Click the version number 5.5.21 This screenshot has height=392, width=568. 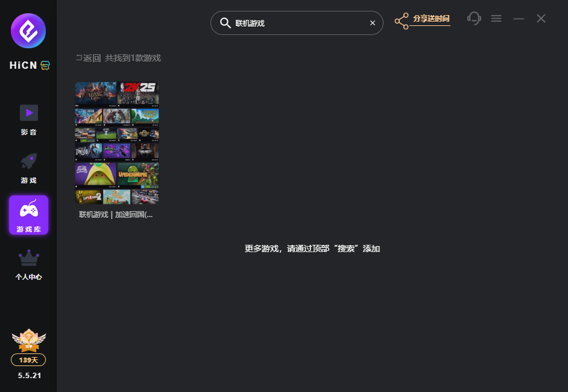tap(28, 376)
